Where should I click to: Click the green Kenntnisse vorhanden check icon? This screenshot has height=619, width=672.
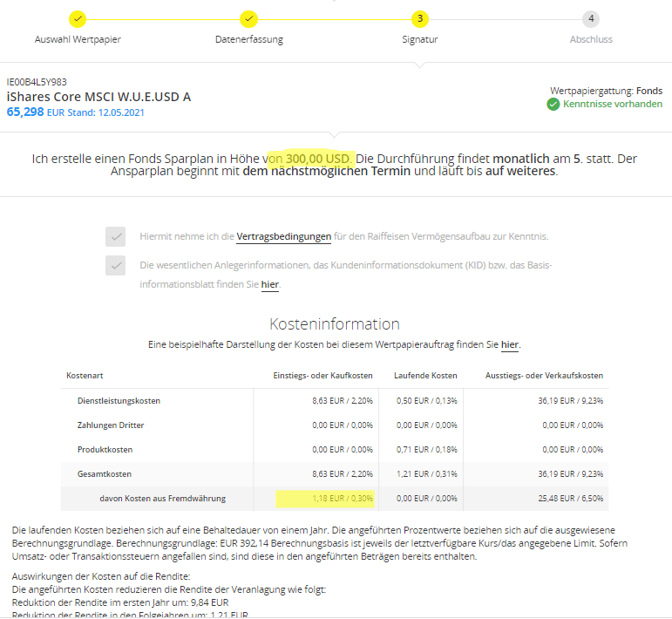point(553,104)
